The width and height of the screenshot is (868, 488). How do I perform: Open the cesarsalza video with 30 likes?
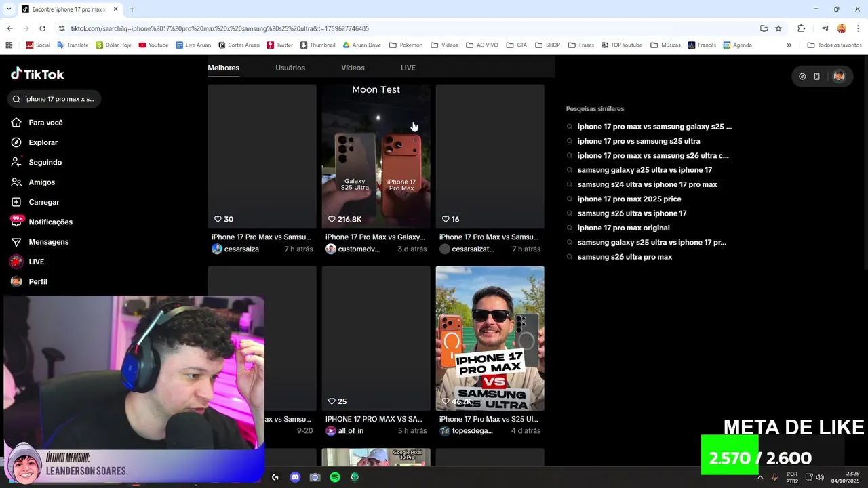pos(262,157)
